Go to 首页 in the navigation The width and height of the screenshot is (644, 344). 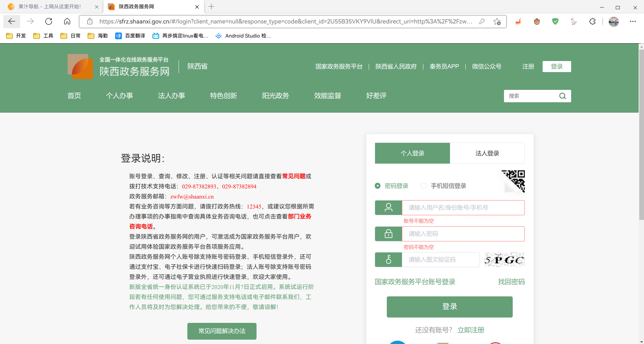click(x=74, y=96)
